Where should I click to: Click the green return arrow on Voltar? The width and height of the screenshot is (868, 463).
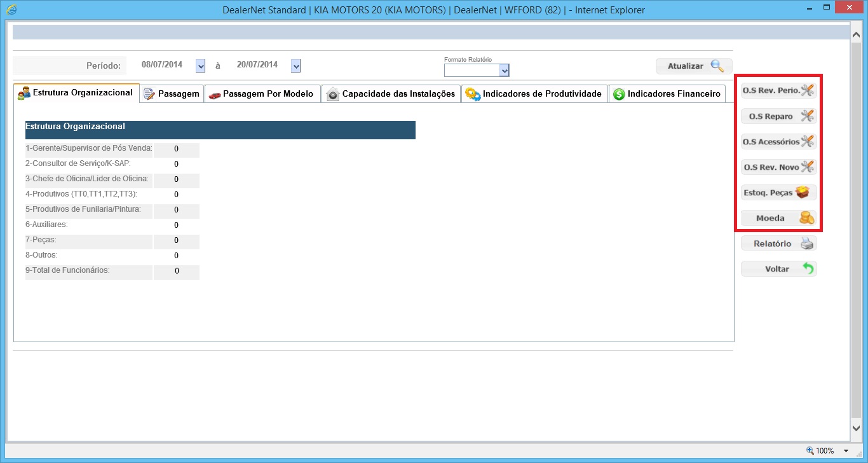tap(808, 268)
